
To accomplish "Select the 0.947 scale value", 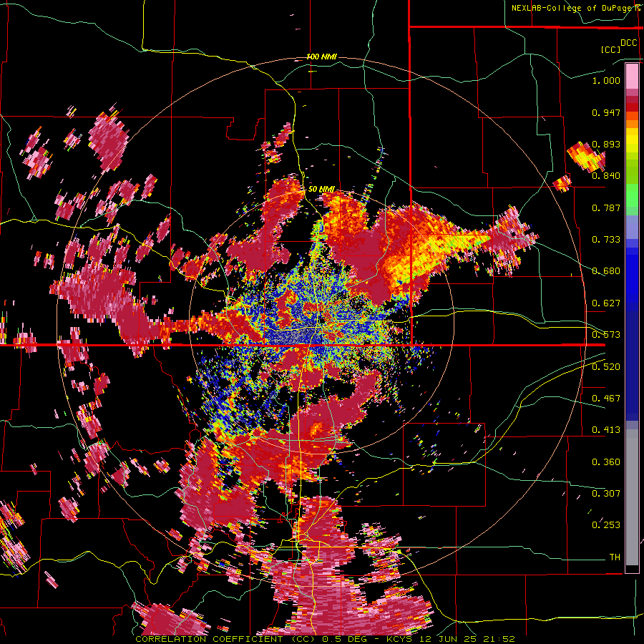I will [606, 112].
